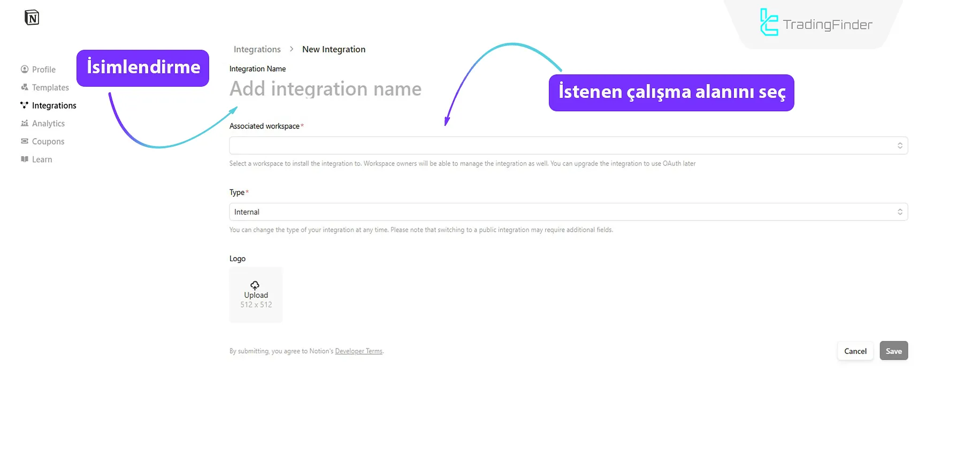980x456 pixels.
Task: Click the Coupons sidebar icon
Action: pyautogui.click(x=24, y=141)
